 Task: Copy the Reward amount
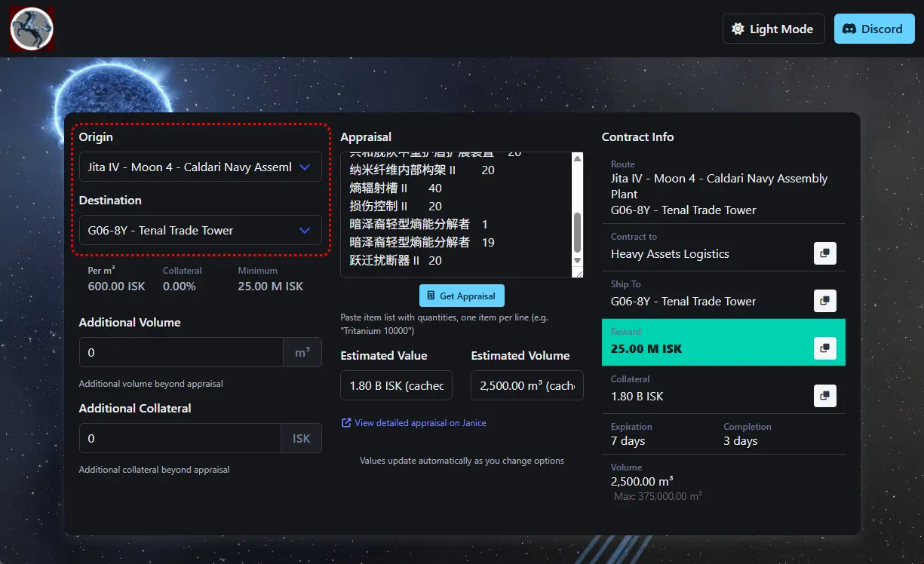pos(824,348)
